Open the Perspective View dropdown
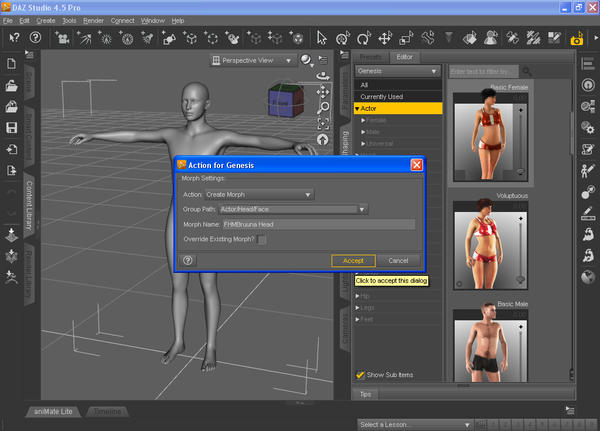 253,60
